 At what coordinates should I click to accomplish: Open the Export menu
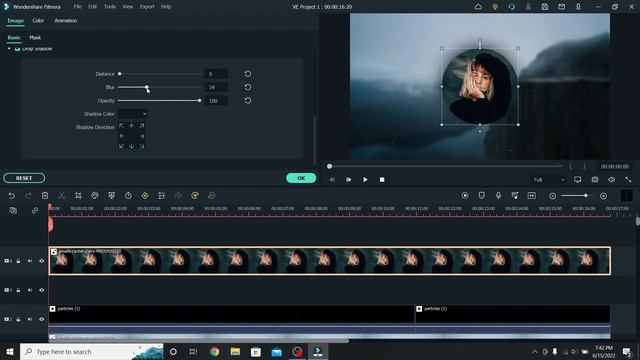point(147,7)
